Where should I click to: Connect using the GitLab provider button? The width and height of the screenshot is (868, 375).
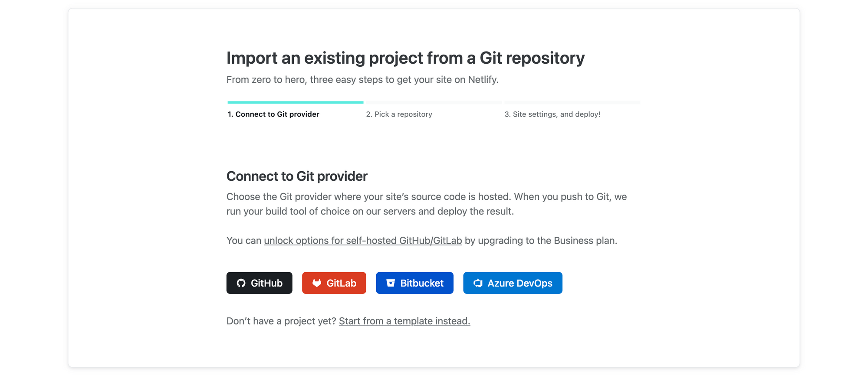(334, 283)
